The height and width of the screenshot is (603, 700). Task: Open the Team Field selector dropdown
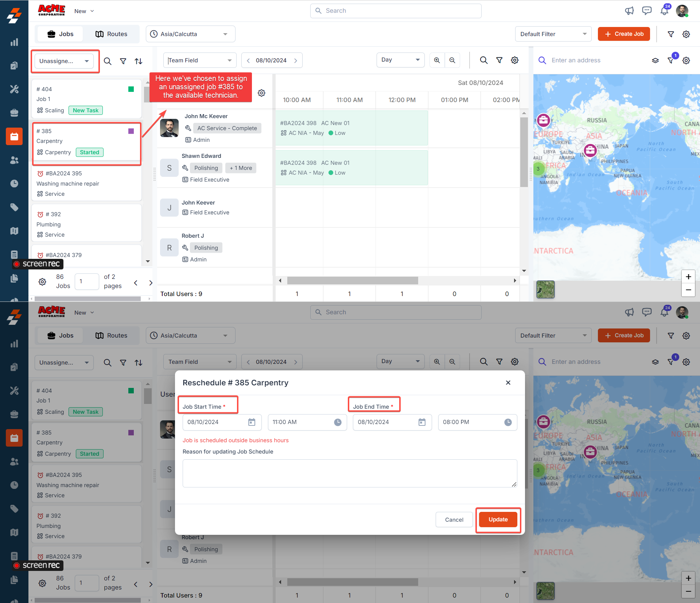coord(200,60)
